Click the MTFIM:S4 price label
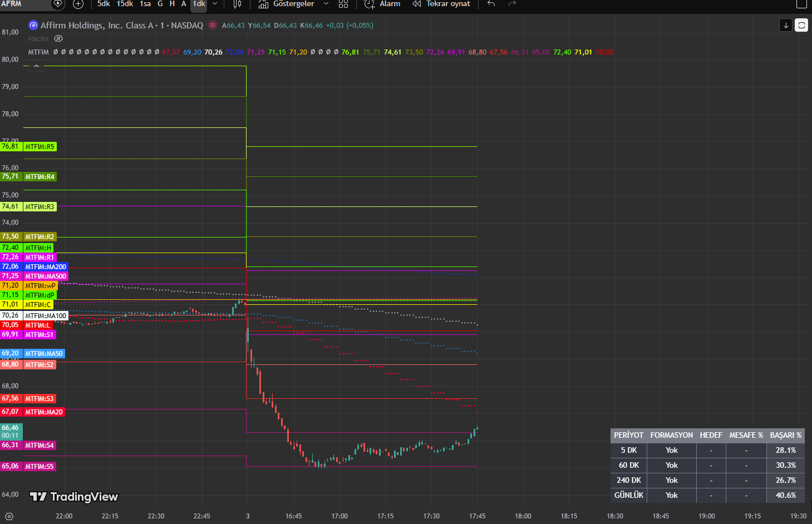The width and height of the screenshot is (812, 524). pos(40,446)
